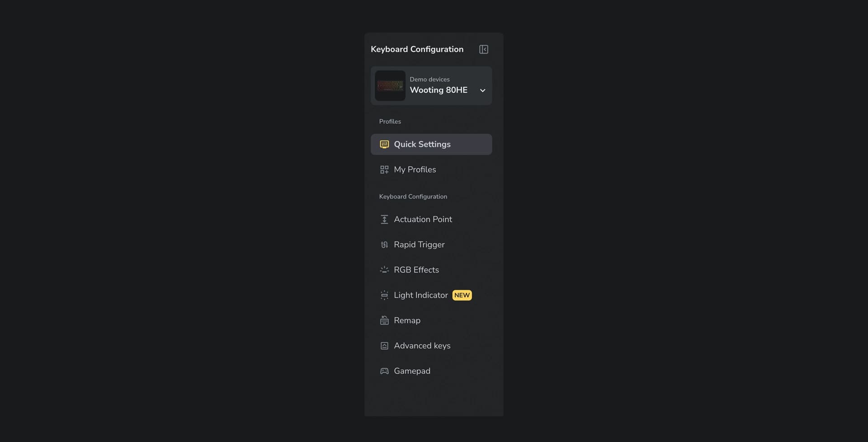Open the Wooting 80HE device dropdown
Screen dimensions: 868x442
click(x=439, y=90)
